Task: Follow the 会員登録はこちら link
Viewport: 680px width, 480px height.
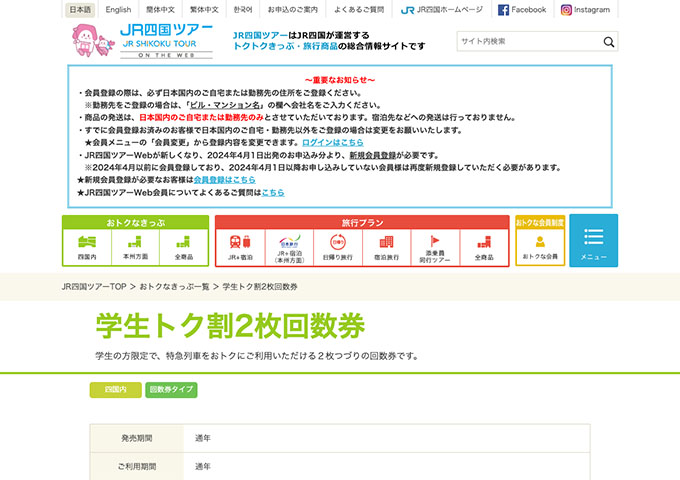Action: (224, 180)
